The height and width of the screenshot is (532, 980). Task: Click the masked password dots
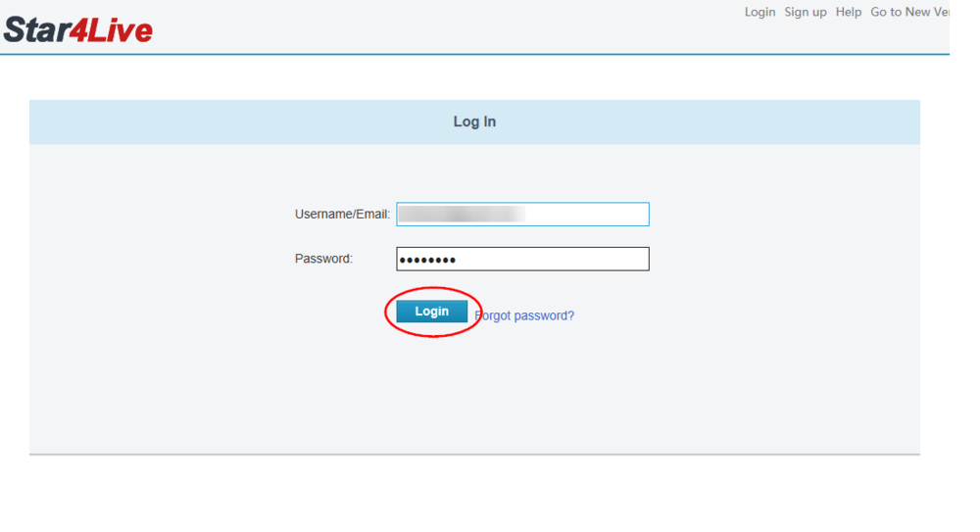[427, 260]
